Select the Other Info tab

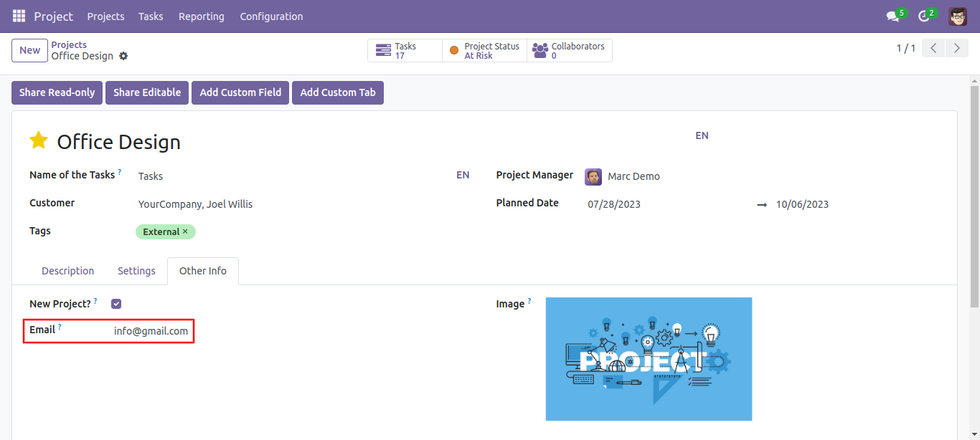203,271
